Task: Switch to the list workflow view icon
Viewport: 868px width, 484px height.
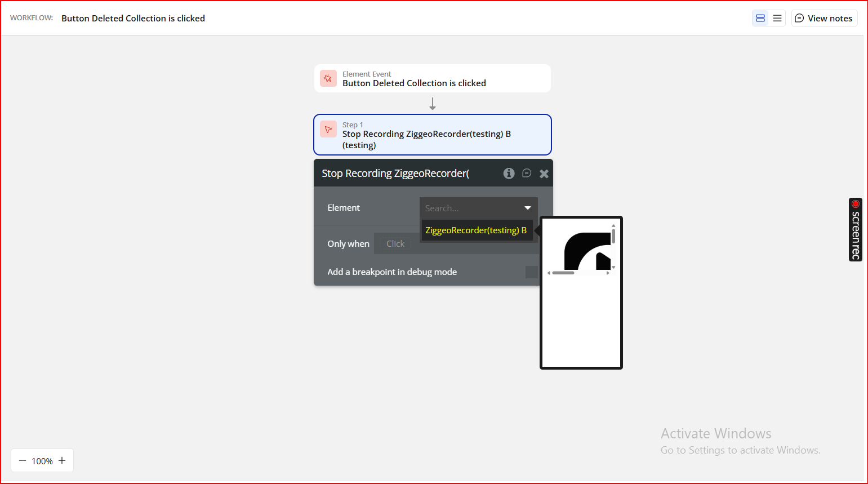Action: pos(777,18)
